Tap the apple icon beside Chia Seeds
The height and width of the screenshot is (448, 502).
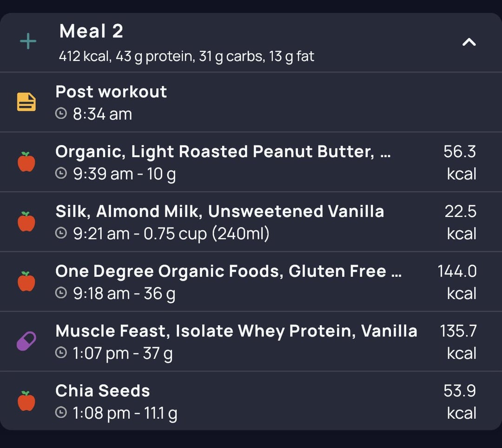26,401
